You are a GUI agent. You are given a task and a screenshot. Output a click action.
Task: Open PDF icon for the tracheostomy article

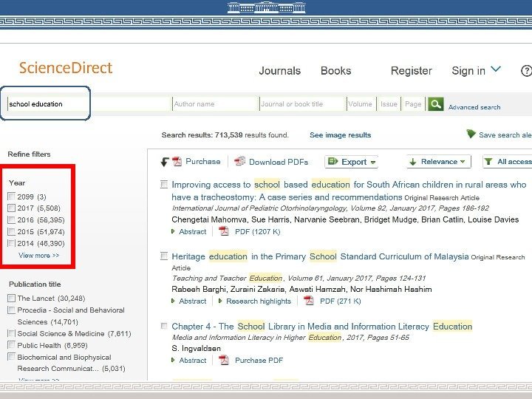point(224,231)
